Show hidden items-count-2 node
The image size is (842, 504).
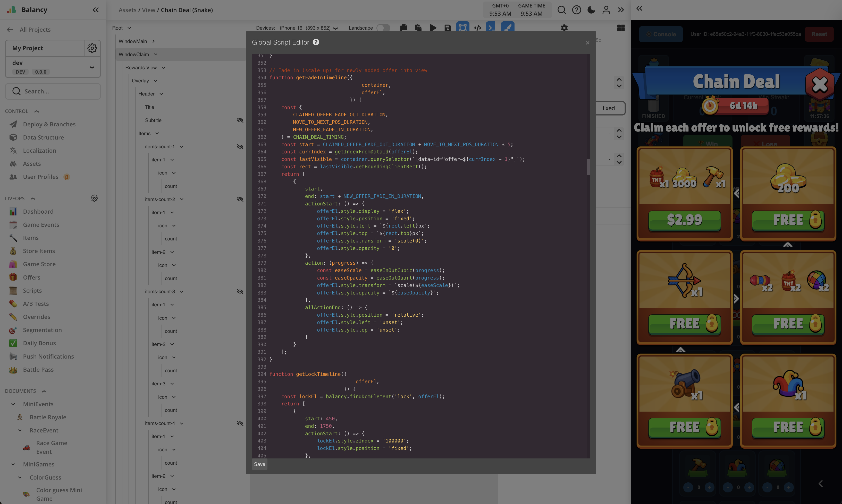coord(240,199)
